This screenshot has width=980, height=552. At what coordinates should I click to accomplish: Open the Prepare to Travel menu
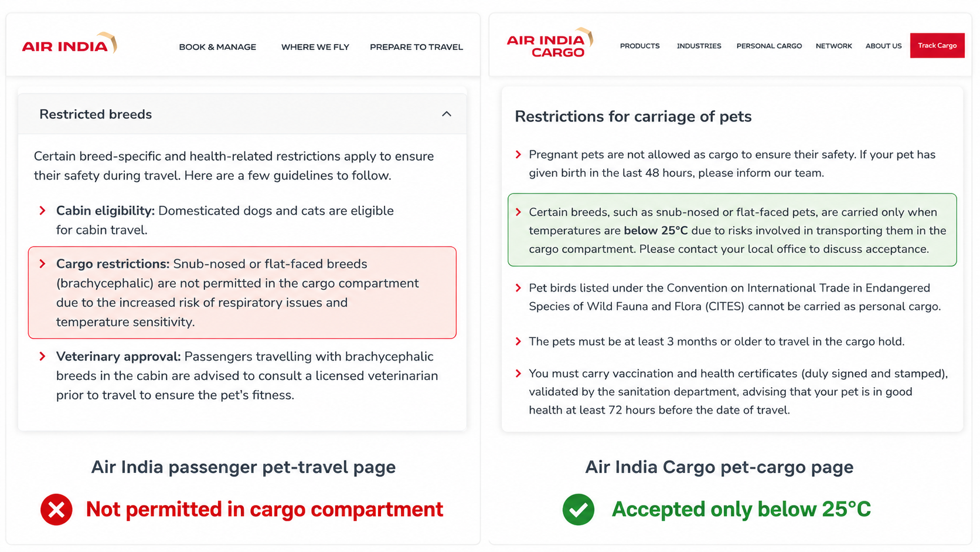[416, 47]
